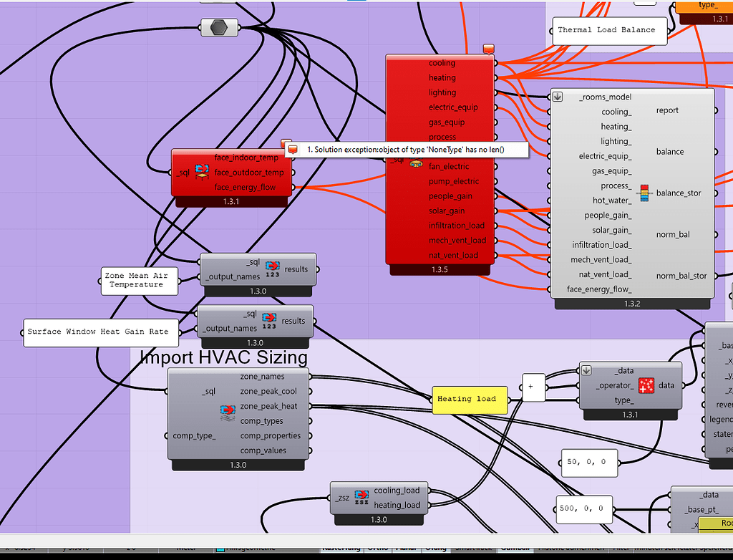Click icon of Surface Window Heat Gain reader
This screenshot has height=560, width=733.
(269, 320)
